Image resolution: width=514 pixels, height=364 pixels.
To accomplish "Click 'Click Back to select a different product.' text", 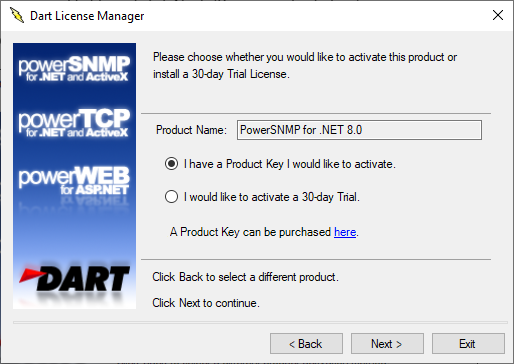I will pos(245,277).
